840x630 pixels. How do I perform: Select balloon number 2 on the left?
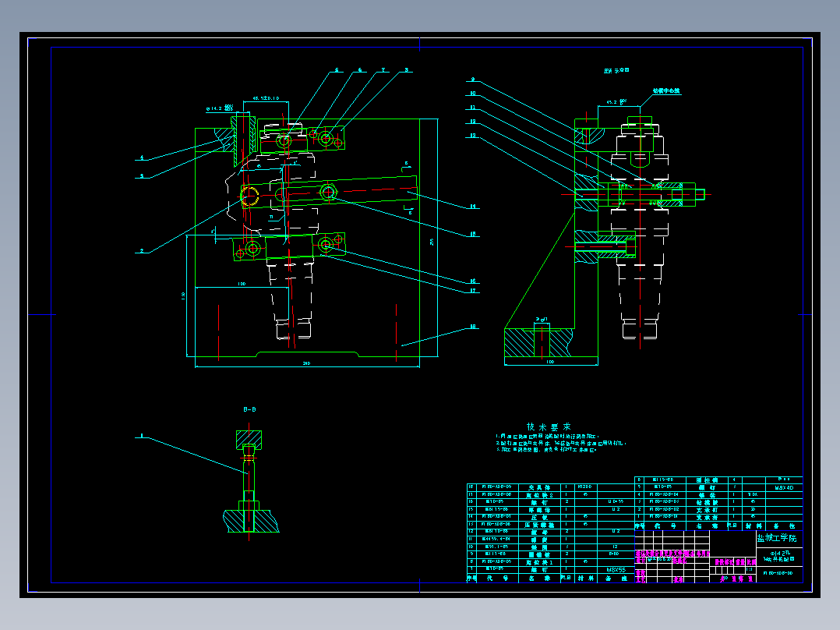142,250
